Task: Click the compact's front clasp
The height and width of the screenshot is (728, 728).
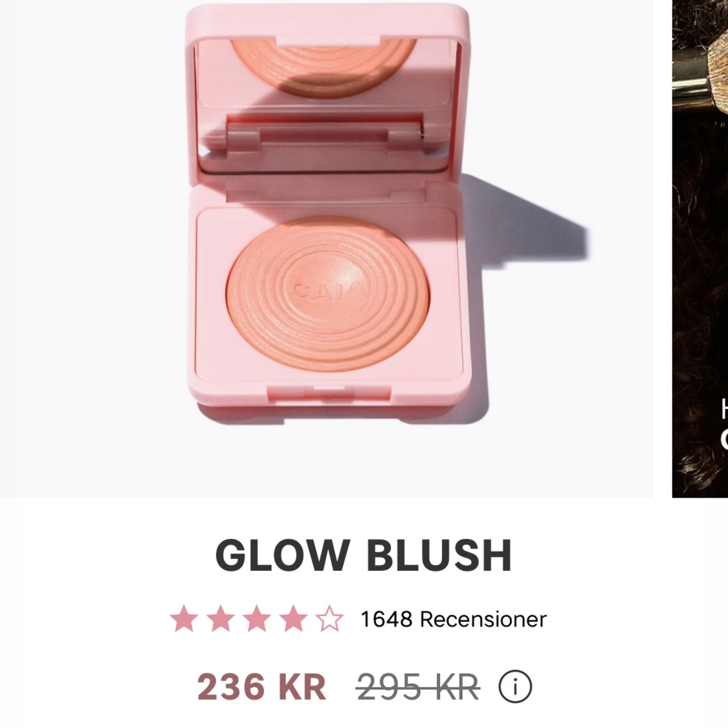Action: coord(329,393)
